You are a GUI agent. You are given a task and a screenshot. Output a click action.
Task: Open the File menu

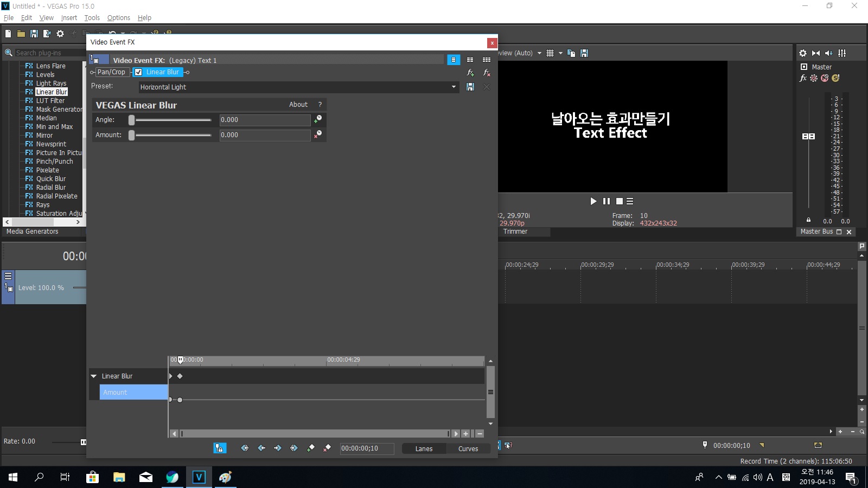pos(9,17)
